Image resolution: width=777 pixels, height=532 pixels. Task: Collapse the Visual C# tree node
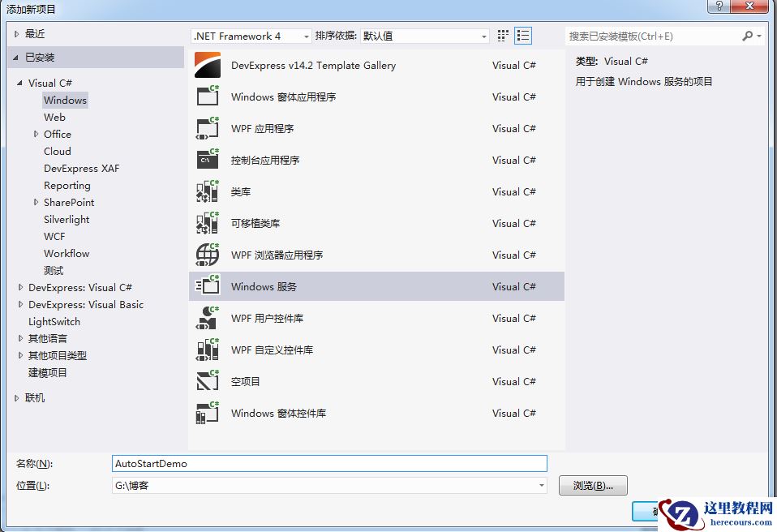tap(19, 83)
